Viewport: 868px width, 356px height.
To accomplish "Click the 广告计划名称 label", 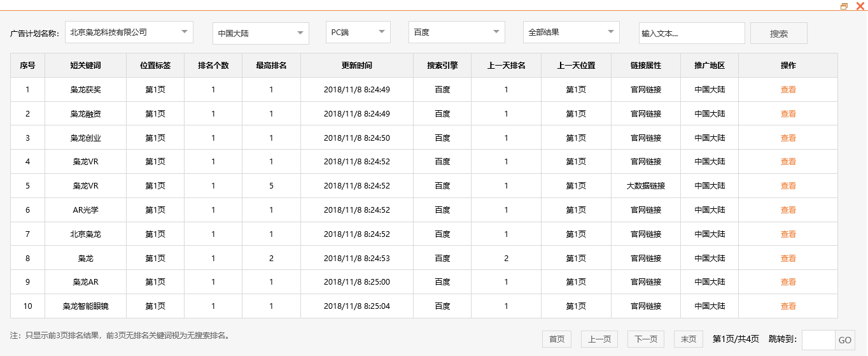I will pyautogui.click(x=35, y=34).
